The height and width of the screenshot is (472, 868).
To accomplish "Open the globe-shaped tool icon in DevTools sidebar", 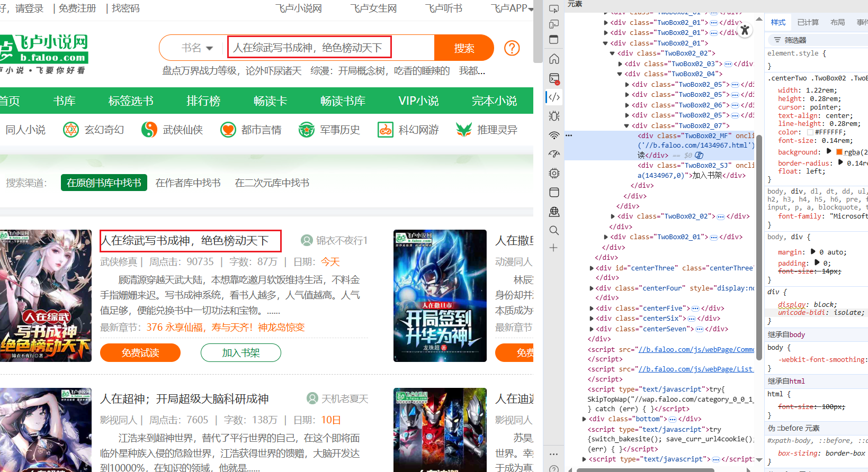I will click(554, 212).
